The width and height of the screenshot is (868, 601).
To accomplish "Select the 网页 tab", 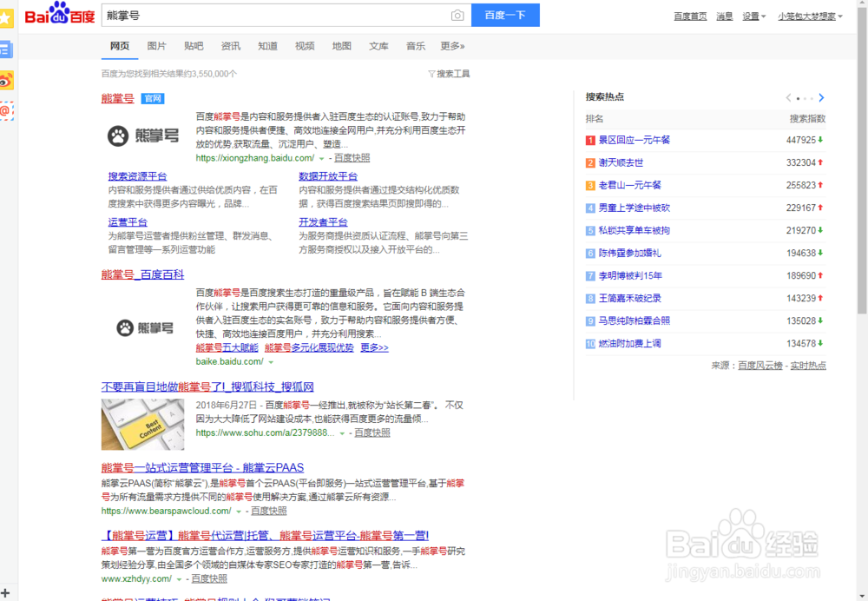I will pyautogui.click(x=120, y=46).
